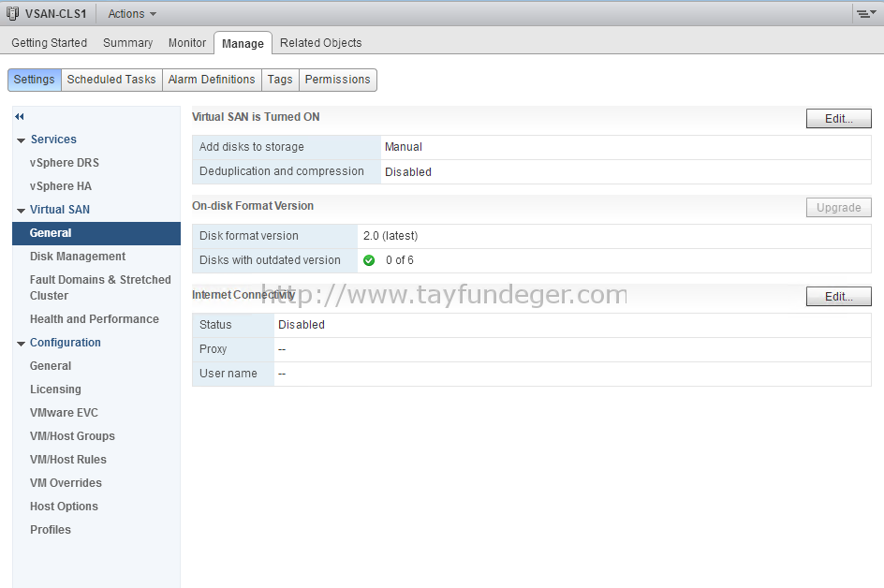Image resolution: width=884 pixels, height=588 pixels.
Task: Open Health and Performance
Action: (95, 319)
